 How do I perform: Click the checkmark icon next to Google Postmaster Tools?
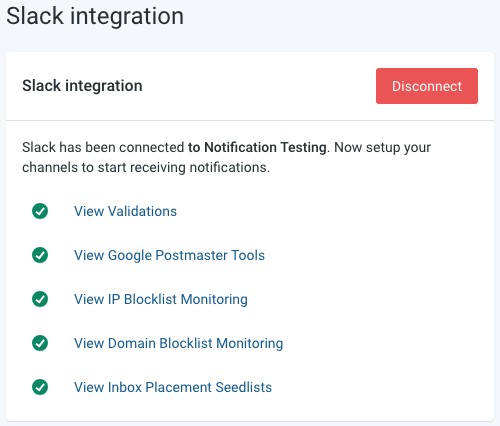pyautogui.click(x=40, y=255)
